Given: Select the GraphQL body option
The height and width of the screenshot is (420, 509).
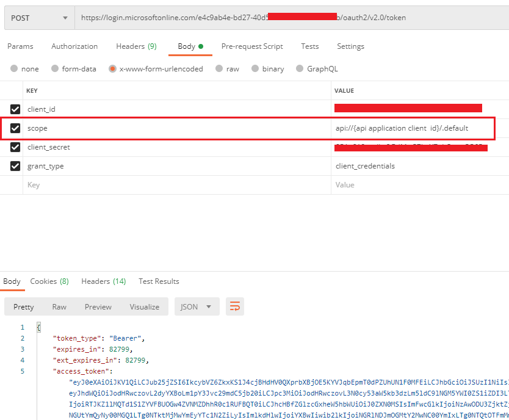Looking at the screenshot, I should 300,68.
